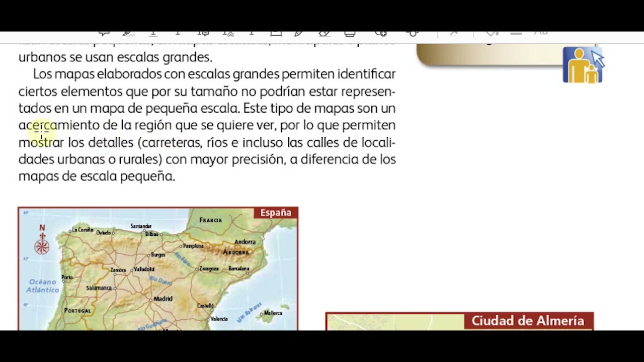Click 'Burgos' on the map
Screen dimensions: 644x362
click(x=158, y=255)
